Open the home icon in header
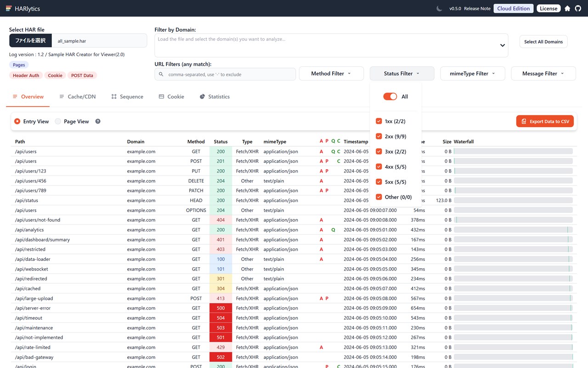 [x=567, y=8]
